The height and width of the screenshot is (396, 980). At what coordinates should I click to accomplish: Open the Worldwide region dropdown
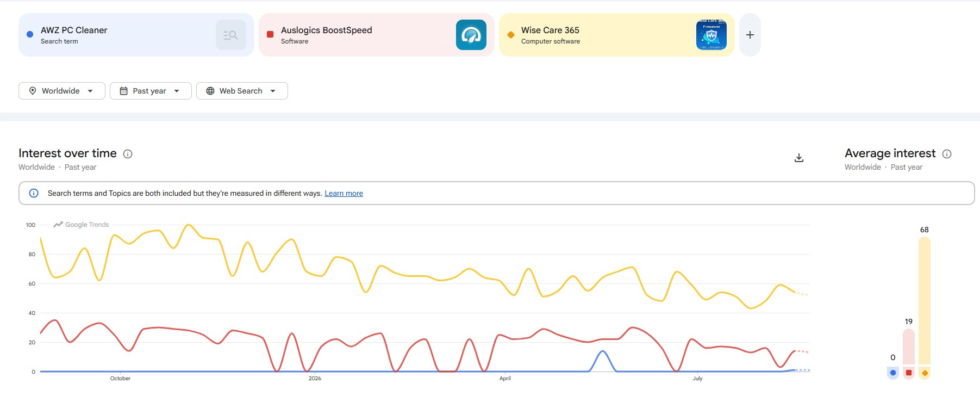point(62,91)
